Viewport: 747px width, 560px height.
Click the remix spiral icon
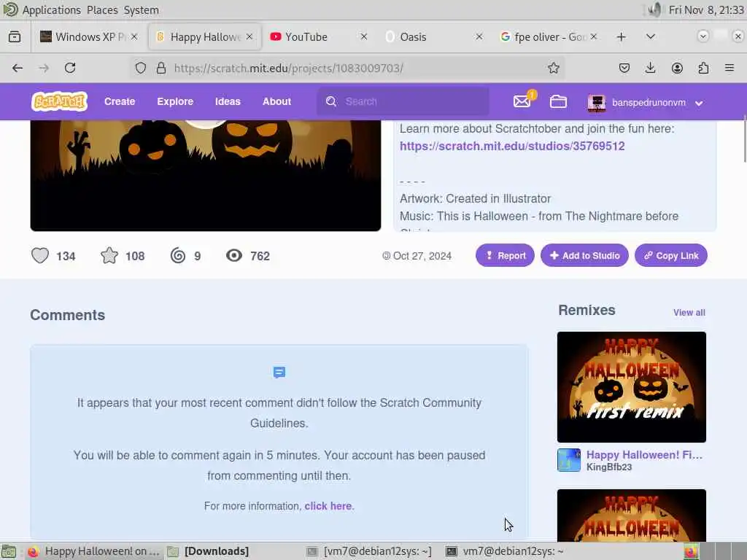pos(178,256)
